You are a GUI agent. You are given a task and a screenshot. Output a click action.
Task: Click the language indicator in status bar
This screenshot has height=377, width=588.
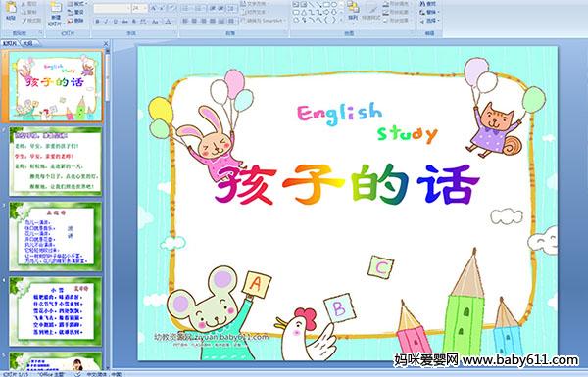(104, 374)
